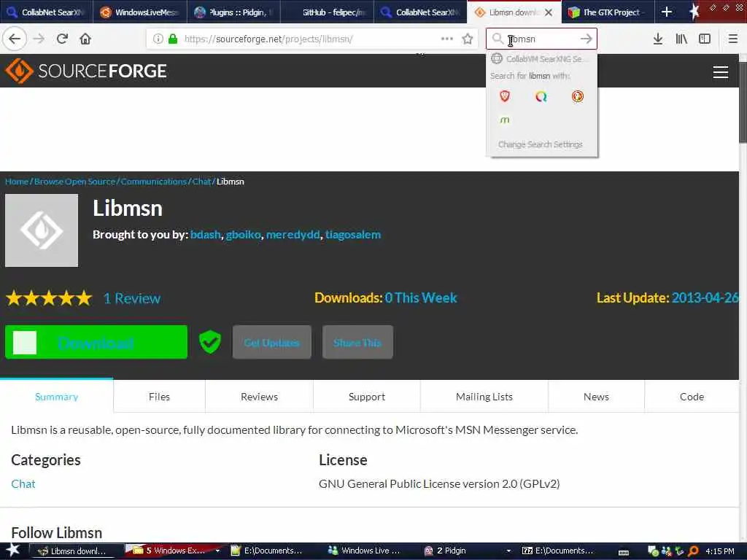Click the Downloads 0 This Week text
Viewport: 747px width, 560px height.
385,298
